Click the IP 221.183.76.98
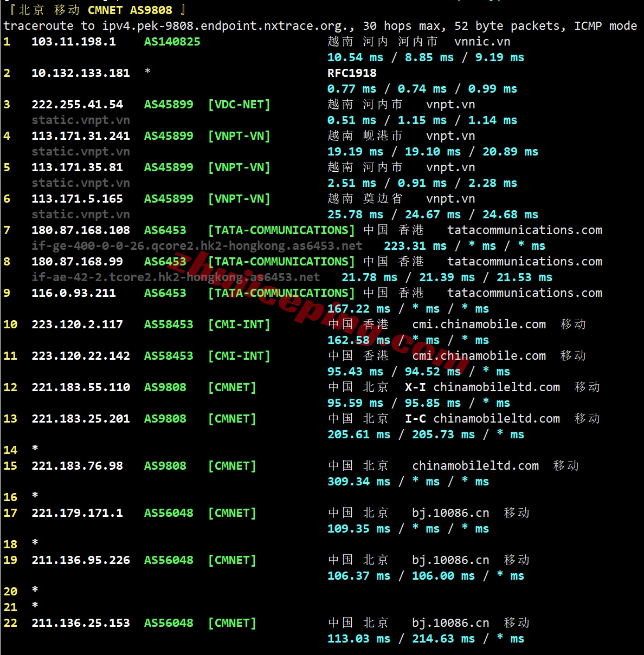The image size is (644, 655). 78,466
